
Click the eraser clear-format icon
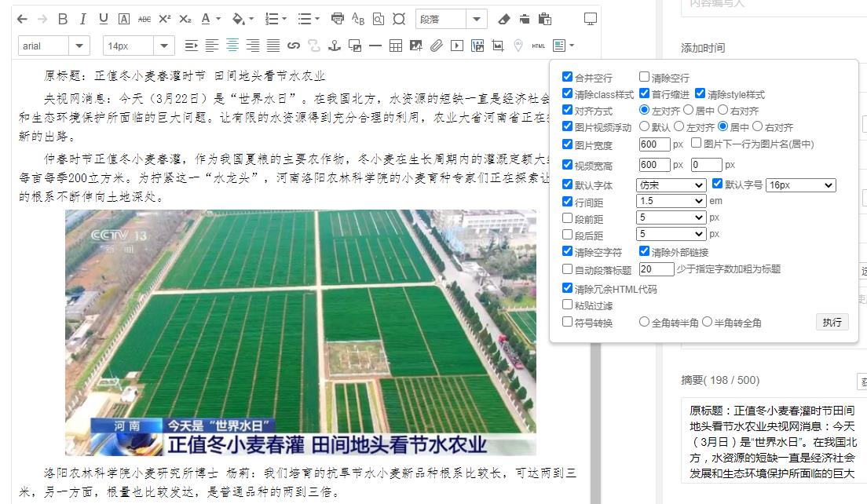[503, 20]
